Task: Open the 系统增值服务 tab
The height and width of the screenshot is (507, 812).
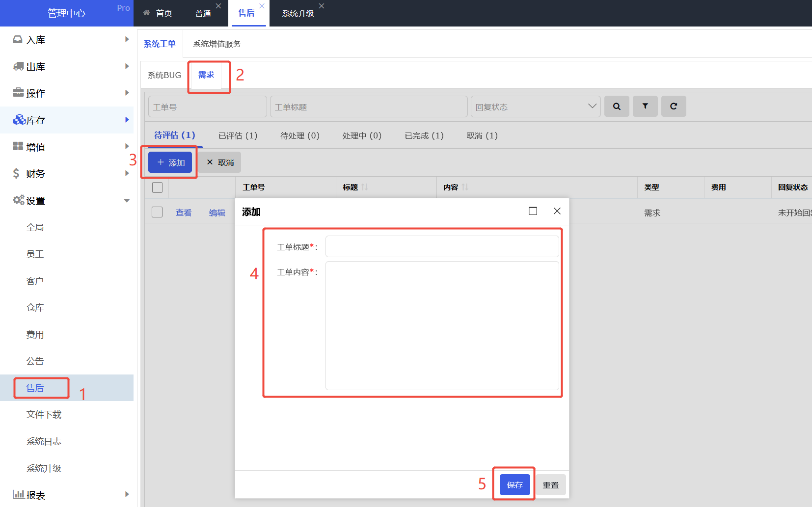Action: [217, 44]
